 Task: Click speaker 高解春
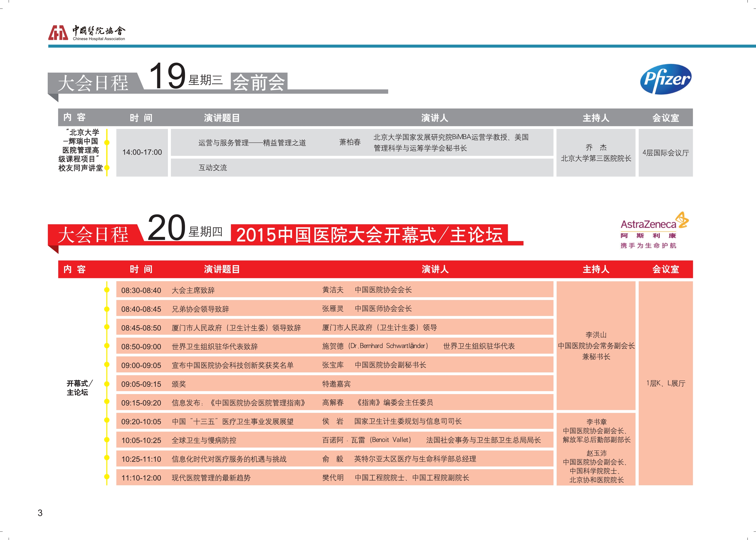point(333,402)
